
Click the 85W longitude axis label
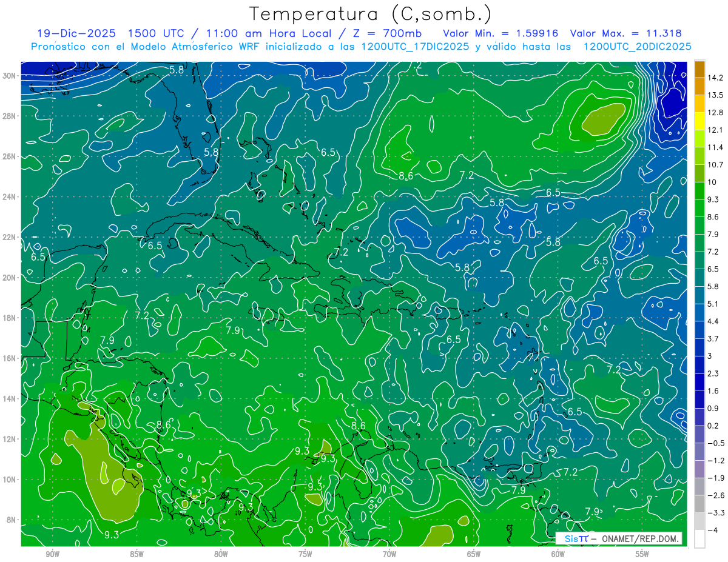(x=136, y=554)
